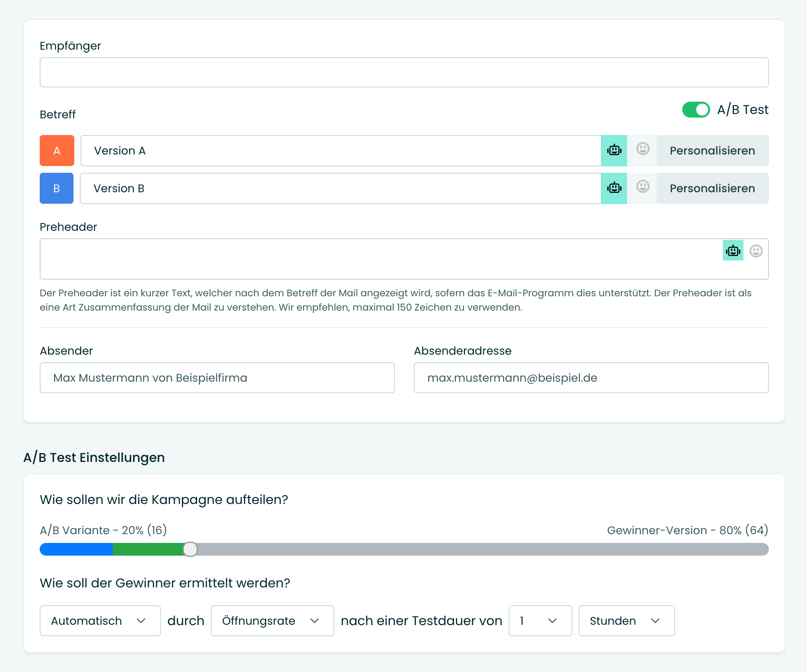Screen dimensions: 807x672
Task: Click the Absenderadresse email field
Action: click(x=591, y=378)
